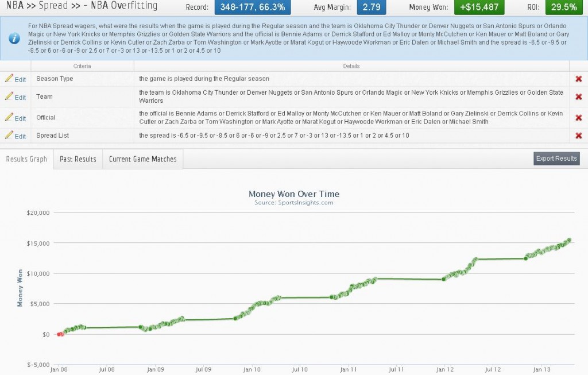
Task: Click the Jul 12 x-axis label
Action: coord(493,369)
